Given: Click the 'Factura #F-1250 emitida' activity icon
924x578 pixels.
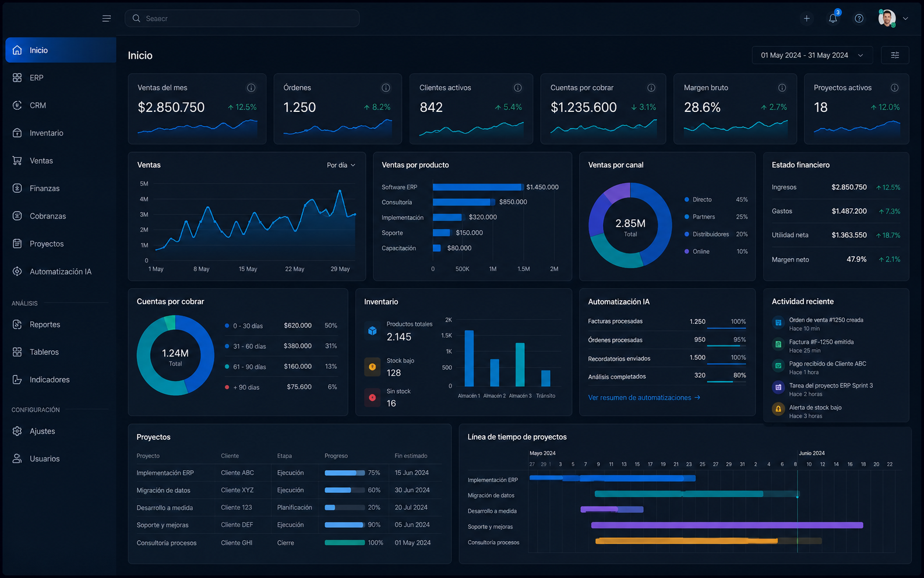Looking at the screenshot, I should point(778,344).
